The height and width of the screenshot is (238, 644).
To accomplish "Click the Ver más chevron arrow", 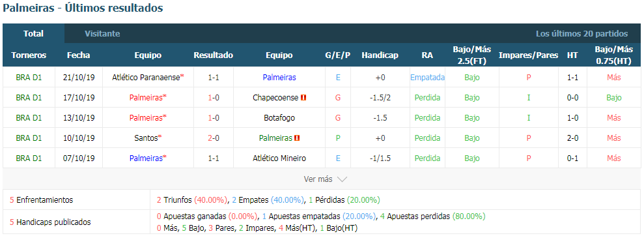I will 342,179.
